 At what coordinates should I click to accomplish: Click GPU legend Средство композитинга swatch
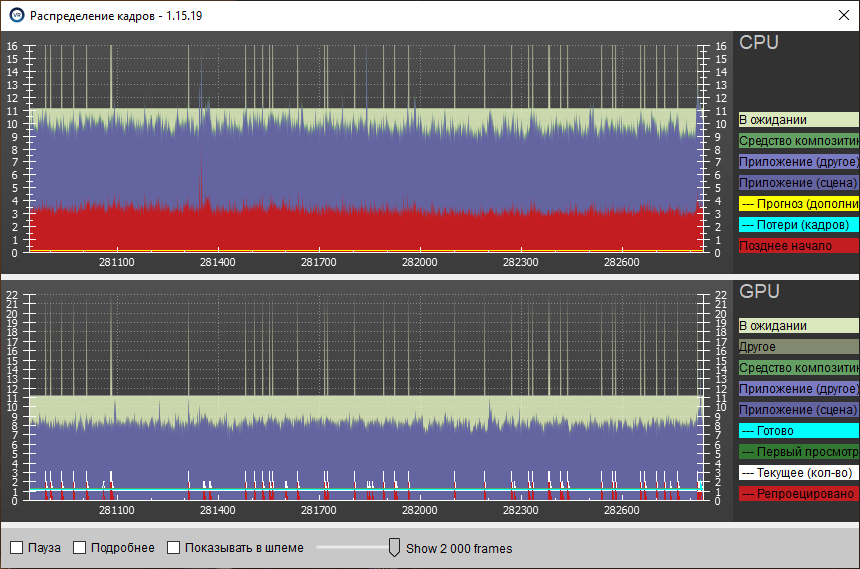click(799, 368)
